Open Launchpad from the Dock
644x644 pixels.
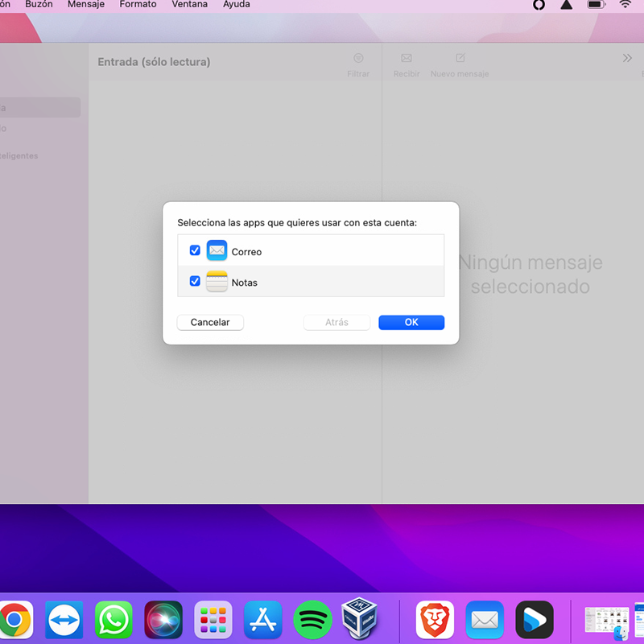(213, 620)
